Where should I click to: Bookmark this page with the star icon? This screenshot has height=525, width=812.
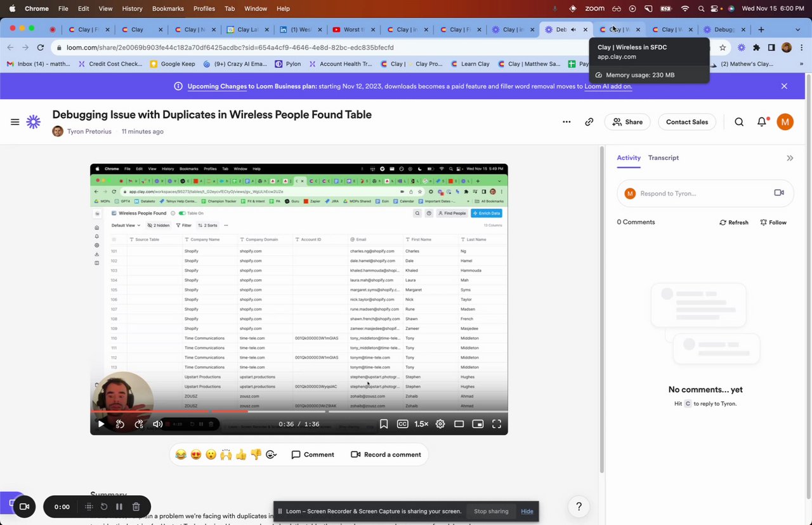pyautogui.click(x=723, y=48)
